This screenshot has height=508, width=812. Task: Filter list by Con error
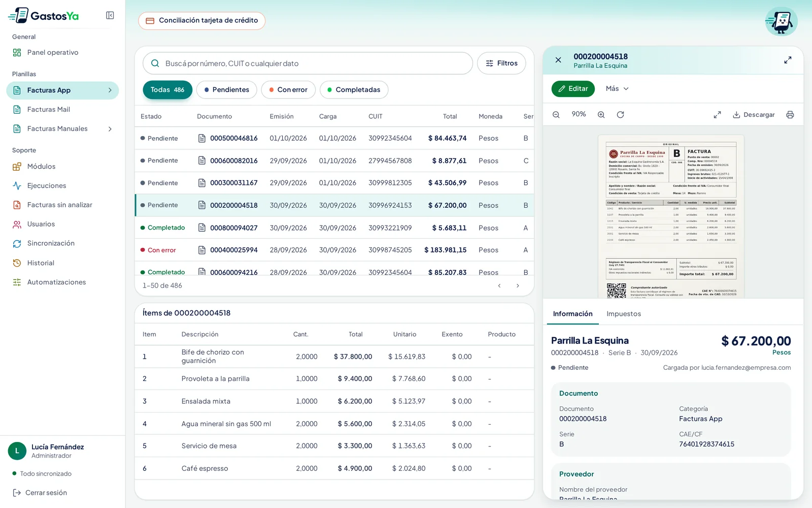[288, 89]
